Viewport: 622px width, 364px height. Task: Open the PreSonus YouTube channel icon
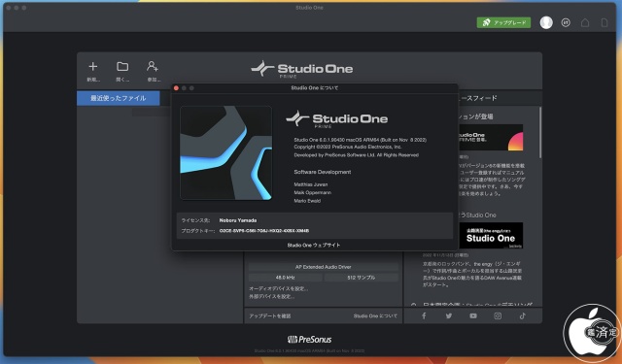(x=473, y=315)
